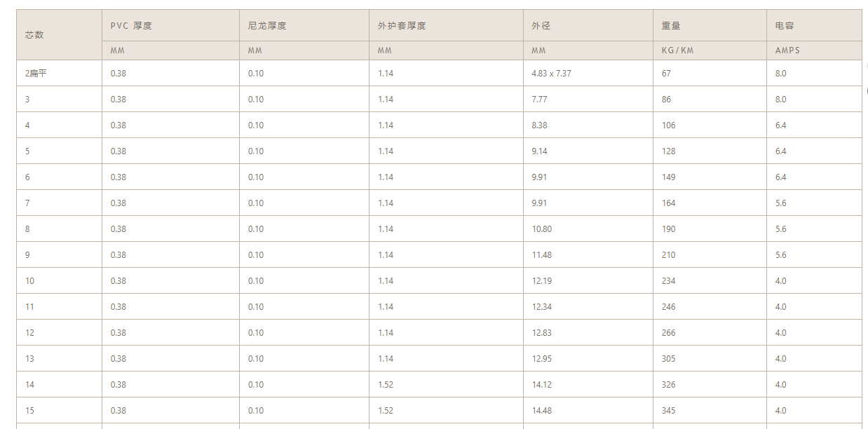The height and width of the screenshot is (429, 868).
Task: Select the 4.83 x 7.37 outer diameter cell
Action: (588, 74)
